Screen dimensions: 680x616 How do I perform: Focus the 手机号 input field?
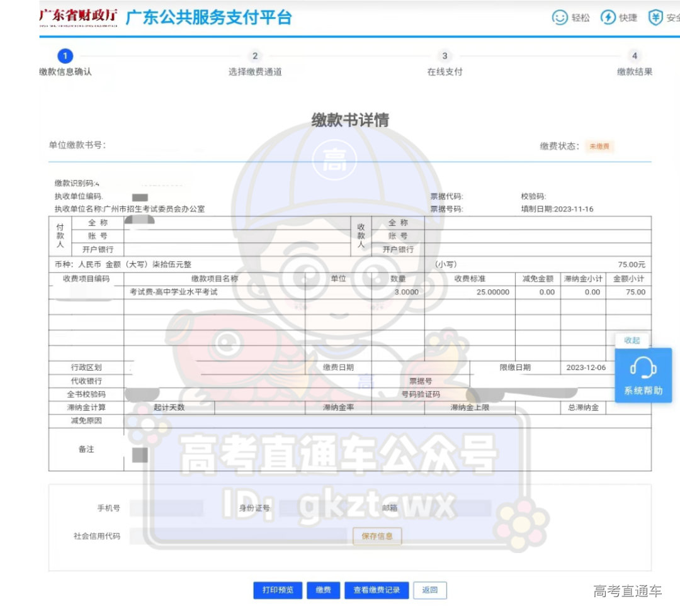coord(167,508)
